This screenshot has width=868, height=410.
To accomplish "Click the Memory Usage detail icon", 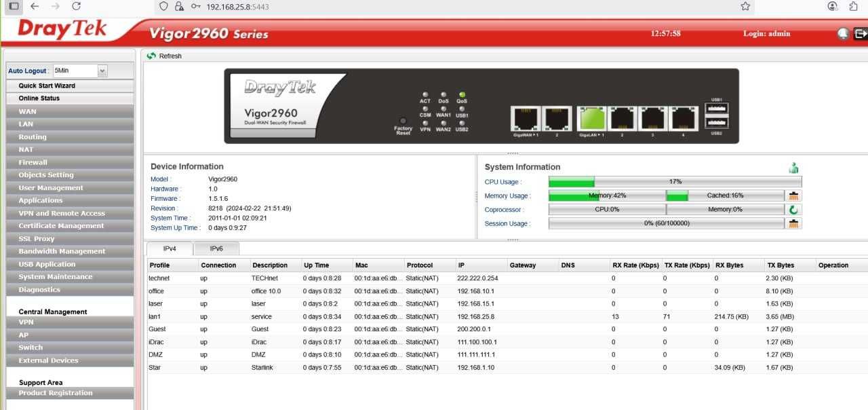I will pos(794,195).
